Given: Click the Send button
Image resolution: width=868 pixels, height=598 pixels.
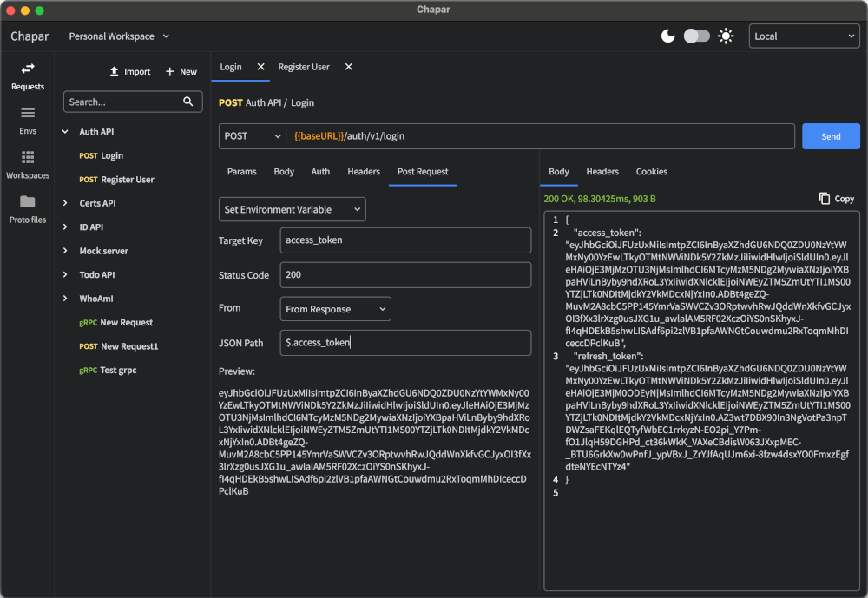Looking at the screenshot, I should 831,136.
